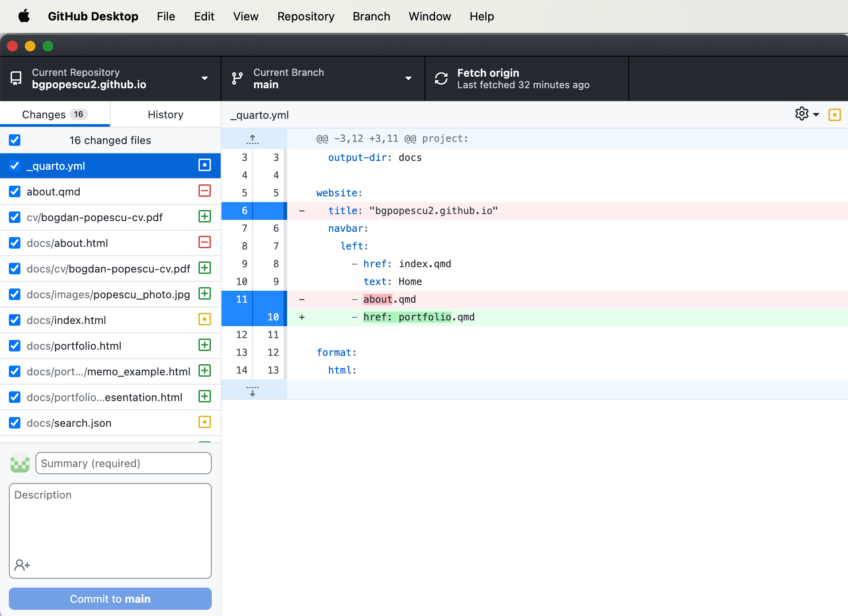Click deleted status icon for about.qmd
Image resolution: width=848 pixels, height=616 pixels.
[204, 191]
